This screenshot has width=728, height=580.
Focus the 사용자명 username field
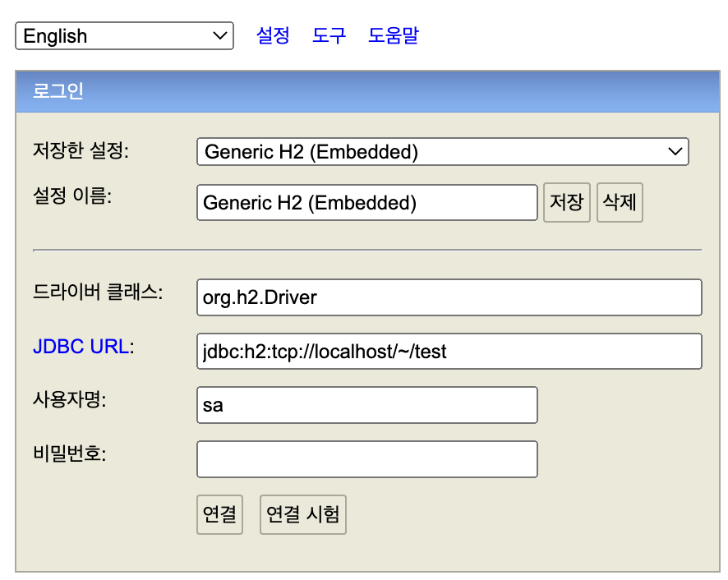click(x=366, y=405)
